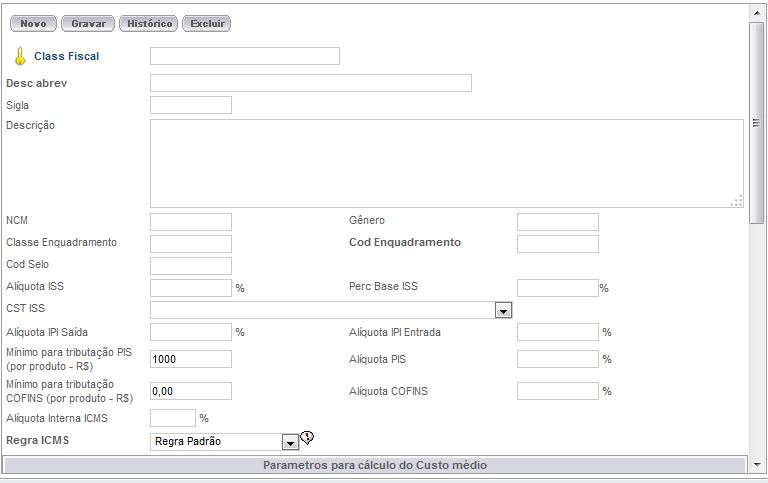The image size is (768, 483).
Task: Click the yellow key icon beside Class Fiscal
Action: [x=20, y=56]
